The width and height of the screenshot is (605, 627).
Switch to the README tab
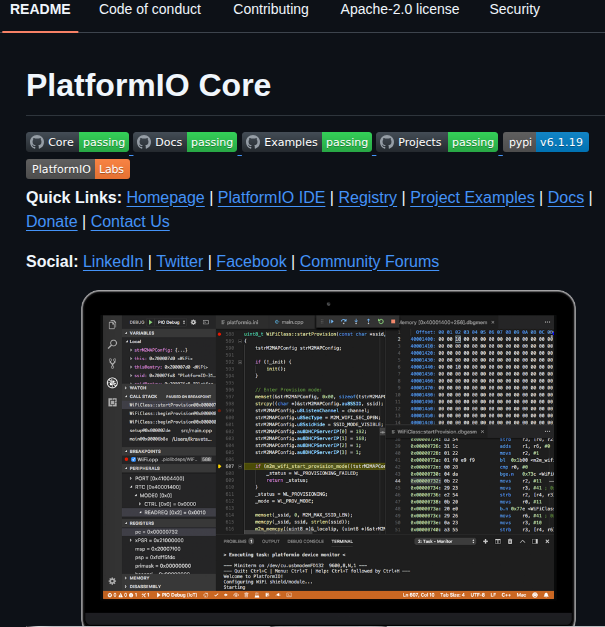[40, 10]
